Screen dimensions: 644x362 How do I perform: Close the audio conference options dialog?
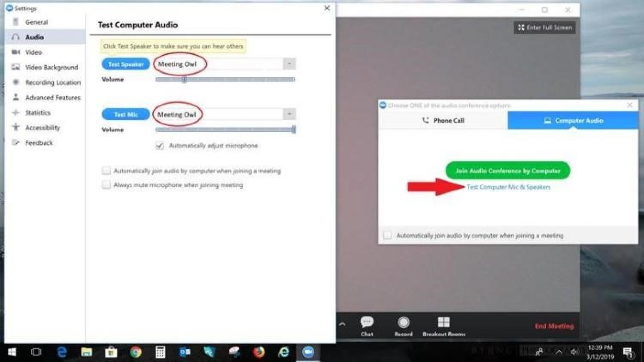coord(630,105)
